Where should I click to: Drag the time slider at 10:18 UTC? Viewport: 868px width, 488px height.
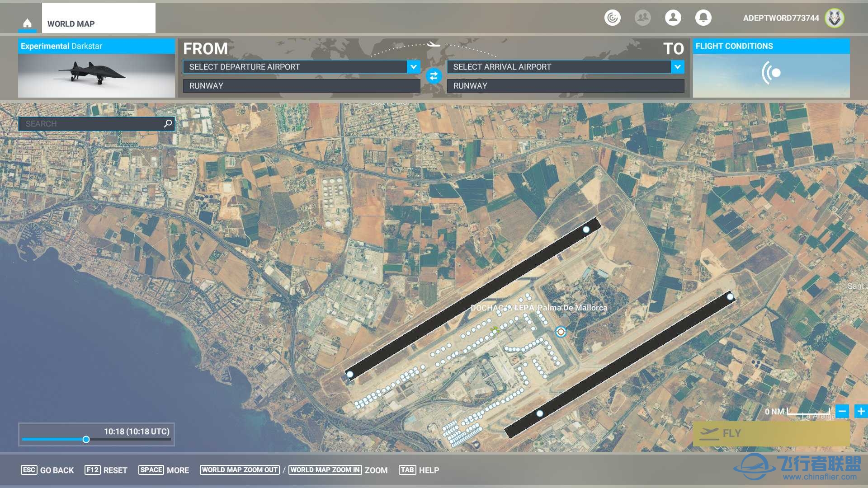pyautogui.click(x=86, y=440)
